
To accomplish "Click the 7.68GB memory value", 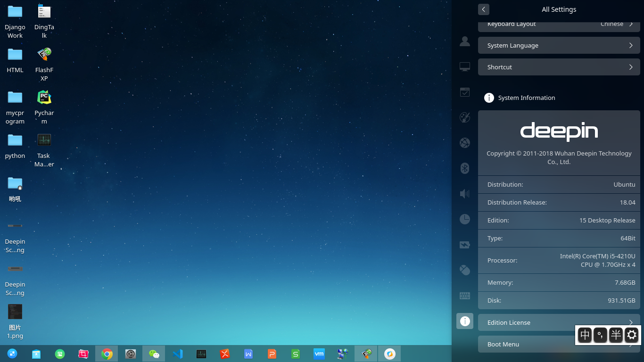I will [x=625, y=282].
